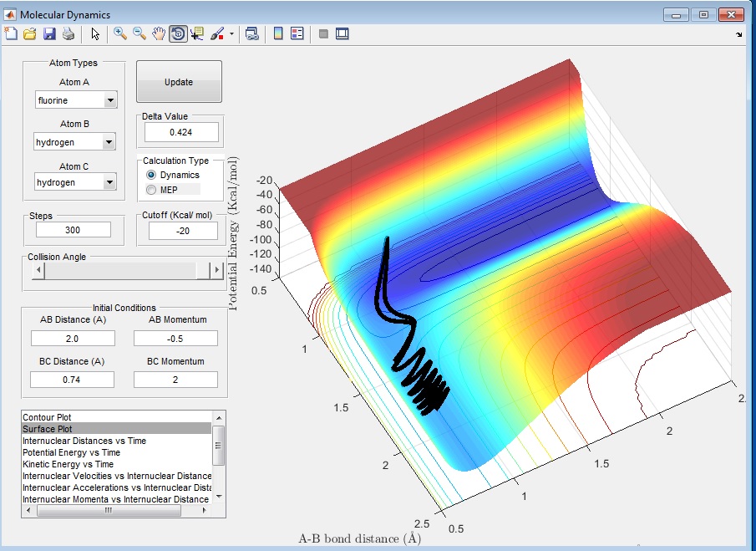Open the Atom A fluorine dropdown
The image size is (756, 551).
(75, 100)
